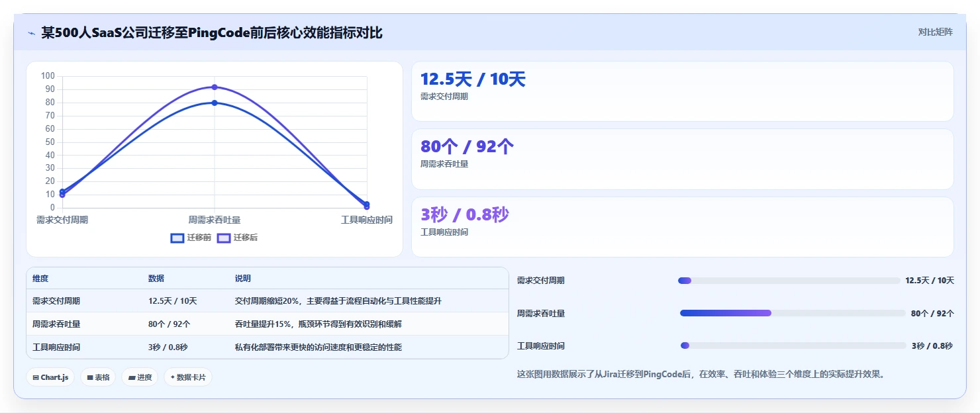The height and width of the screenshot is (413, 980).
Task: Click the chart x-axis label 需求交付周期
Action: (x=62, y=220)
